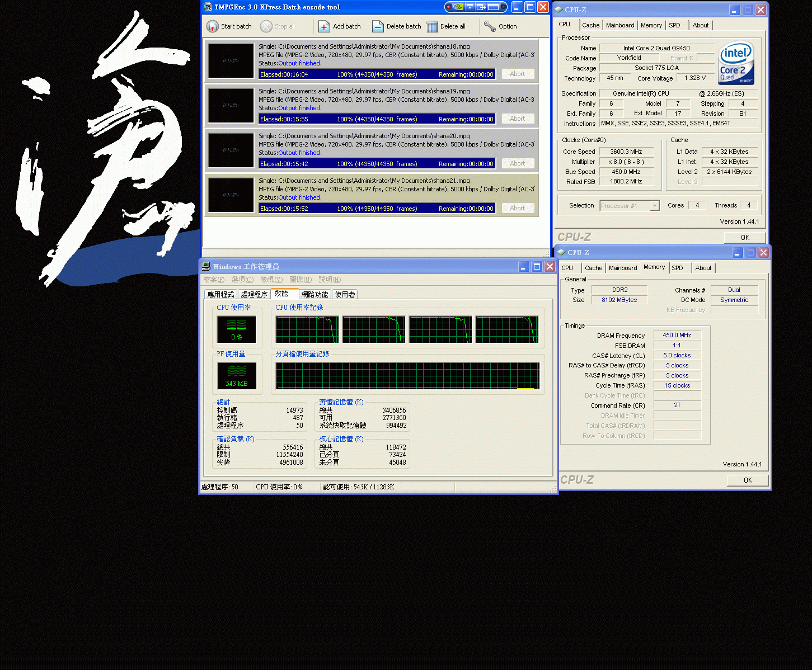The image size is (812, 670).
Task: Click the Task Manager resize grip corner
Action: [x=553, y=489]
